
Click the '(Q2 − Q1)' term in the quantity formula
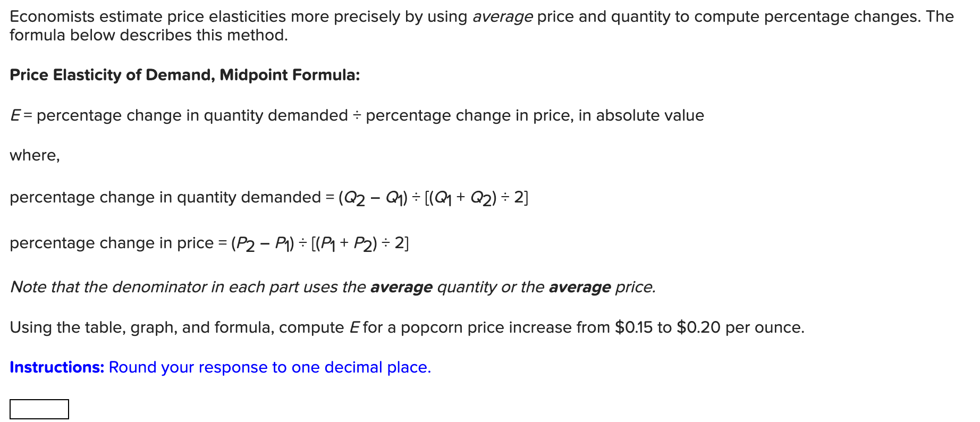coord(373,198)
